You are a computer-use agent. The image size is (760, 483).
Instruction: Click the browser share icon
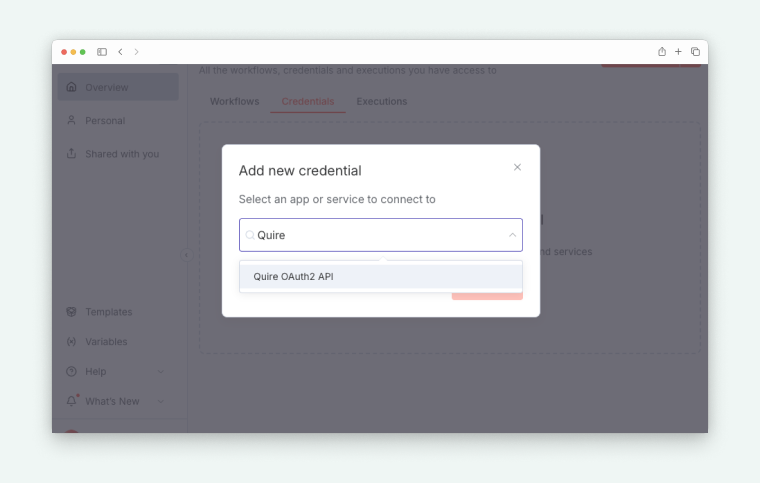[662, 52]
